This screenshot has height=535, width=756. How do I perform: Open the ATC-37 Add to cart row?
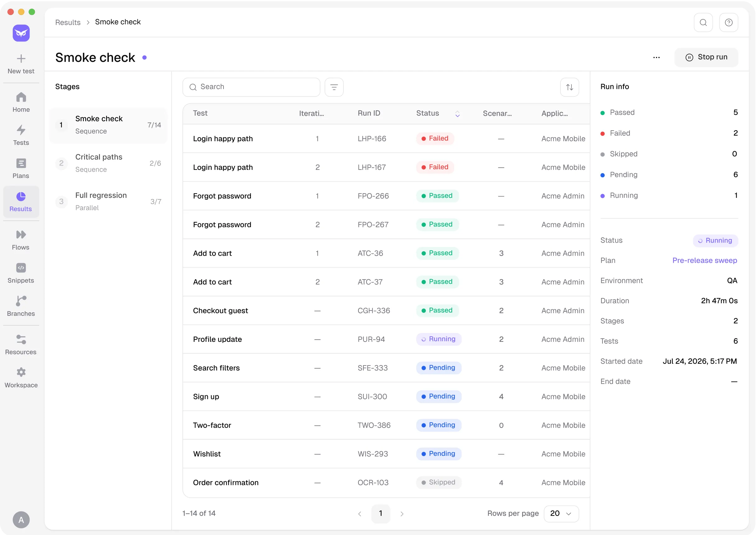tap(386, 282)
